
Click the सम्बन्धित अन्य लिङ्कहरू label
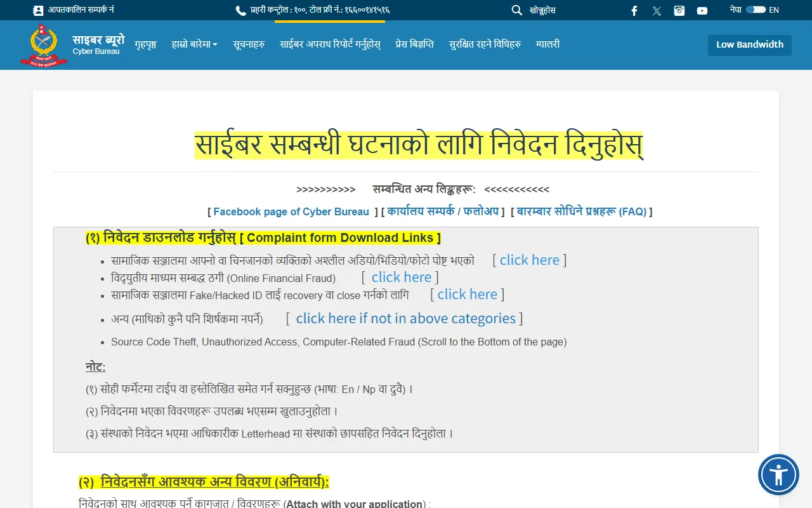click(x=424, y=189)
